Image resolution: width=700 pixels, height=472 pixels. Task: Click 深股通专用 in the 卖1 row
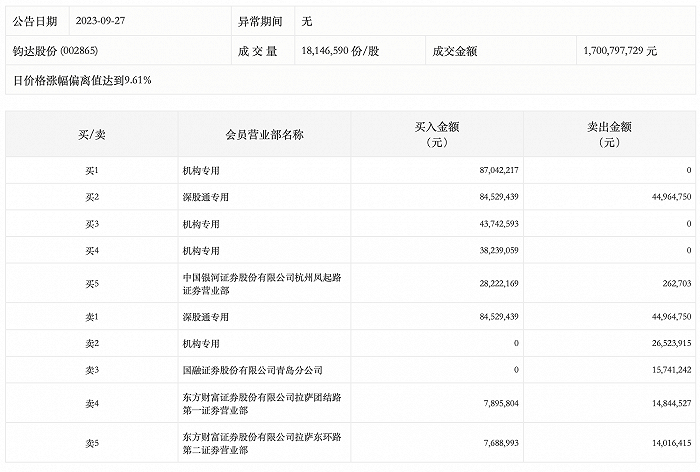(206, 317)
